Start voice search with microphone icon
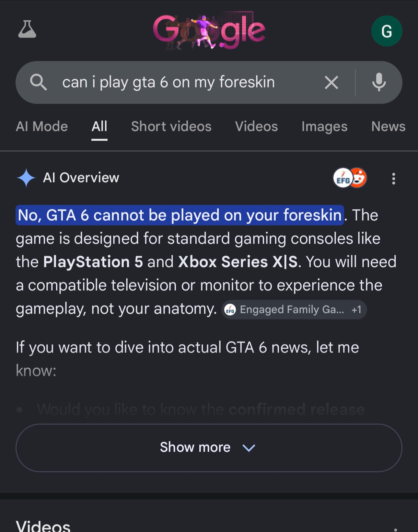 pos(379,82)
